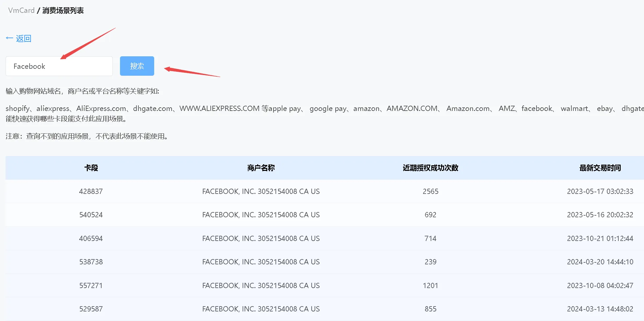
Task: Select card segment 557271
Action: 91,285
